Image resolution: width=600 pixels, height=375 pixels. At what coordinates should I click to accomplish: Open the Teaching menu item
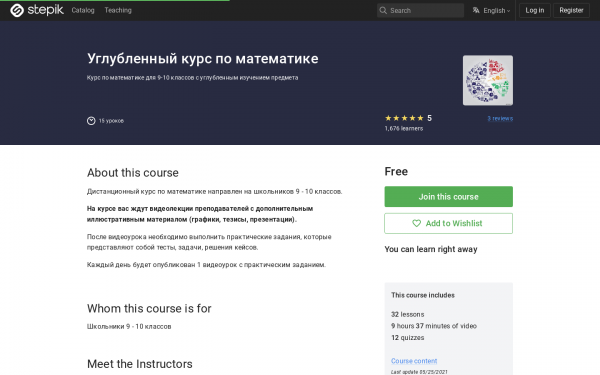pos(118,10)
